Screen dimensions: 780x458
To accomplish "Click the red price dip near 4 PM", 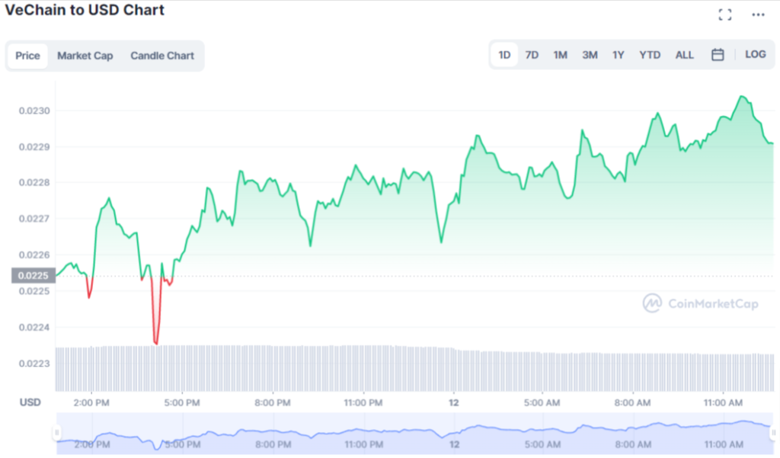I will tap(156, 338).
